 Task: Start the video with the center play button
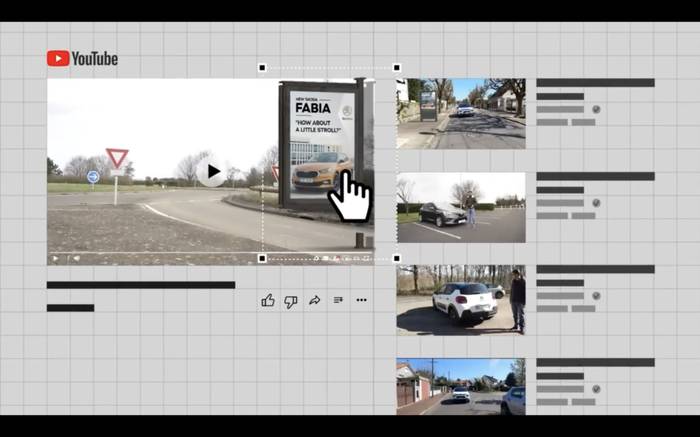click(212, 172)
